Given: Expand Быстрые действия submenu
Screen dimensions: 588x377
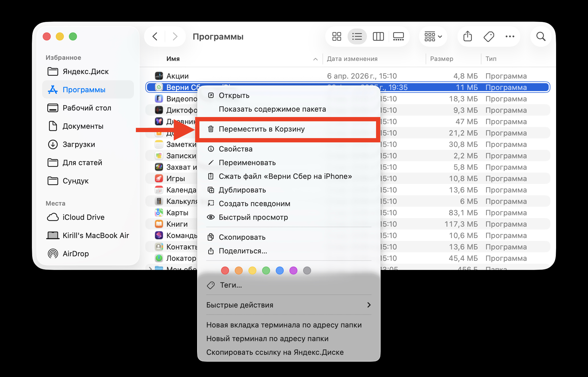Looking at the screenshot, I should (289, 305).
